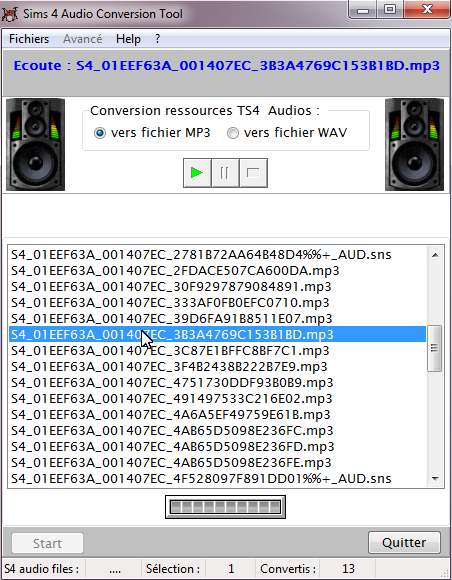Screen dimensions: 452x580
Task: Click the green play button
Action: pos(197,173)
